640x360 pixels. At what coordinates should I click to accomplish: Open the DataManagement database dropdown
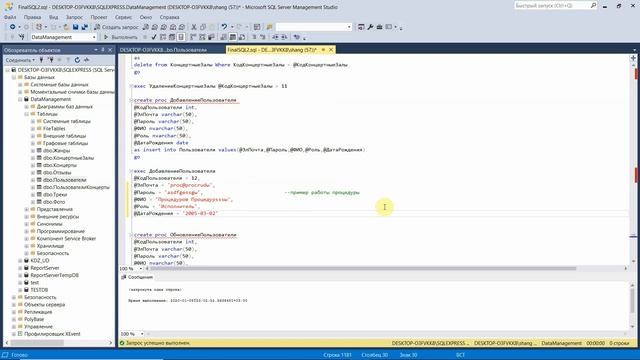(94, 37)
